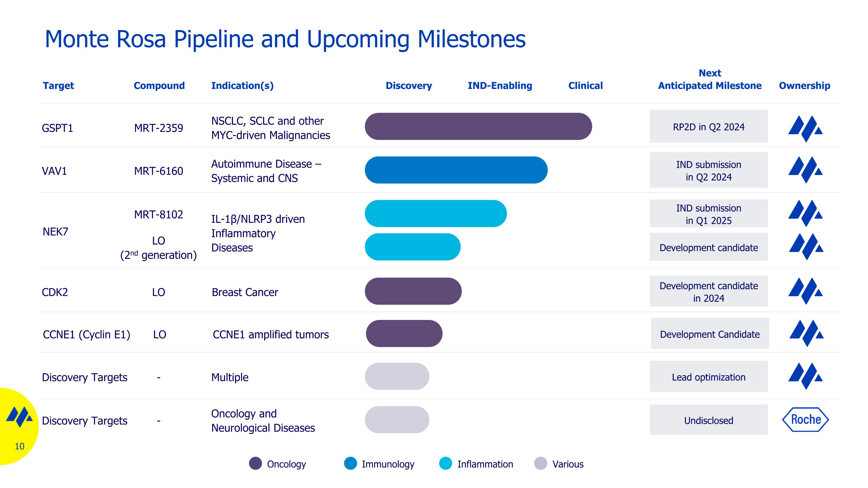Click the Various gray legend dot

pos(540,463)
